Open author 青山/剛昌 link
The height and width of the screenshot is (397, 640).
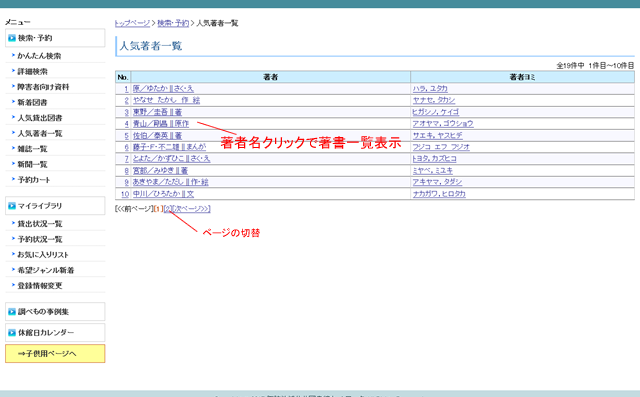tap(161, 124)
